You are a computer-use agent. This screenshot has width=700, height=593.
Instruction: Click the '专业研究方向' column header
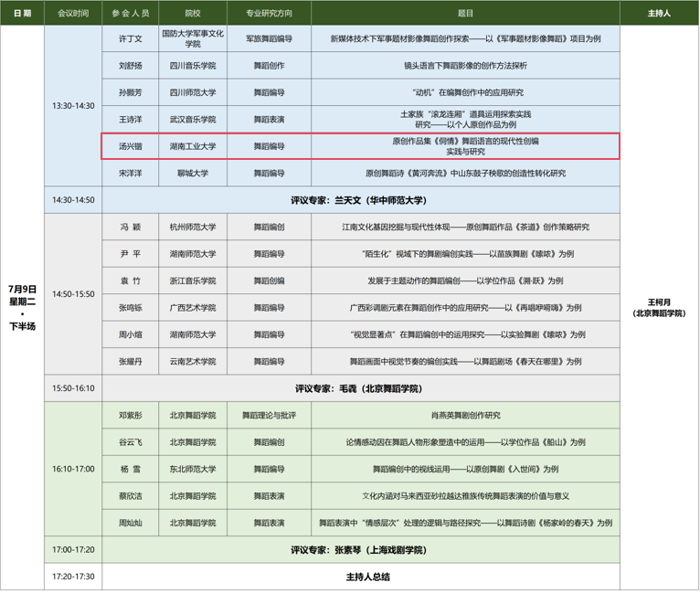click(270, 13)
